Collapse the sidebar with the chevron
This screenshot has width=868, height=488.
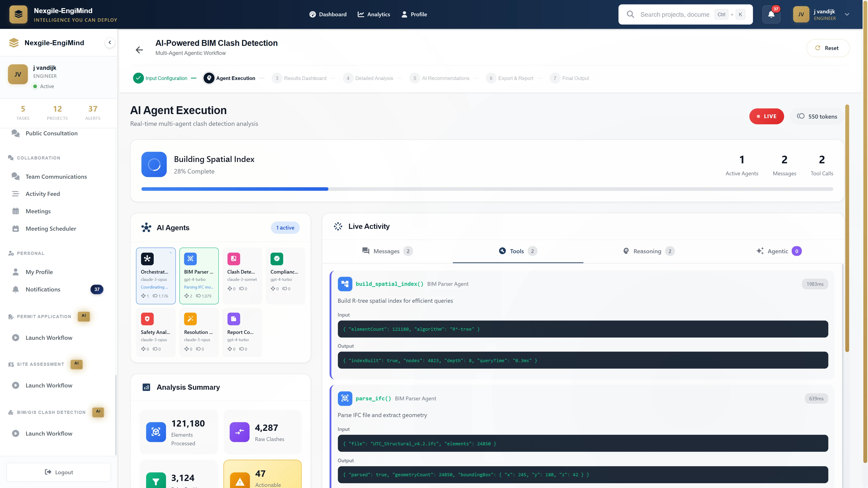click(x=109, y=42)
